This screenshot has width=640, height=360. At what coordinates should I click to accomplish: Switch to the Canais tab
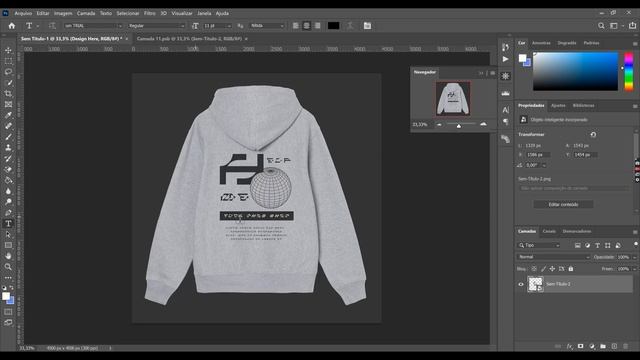pyautogui.click(x=549, y=231)
